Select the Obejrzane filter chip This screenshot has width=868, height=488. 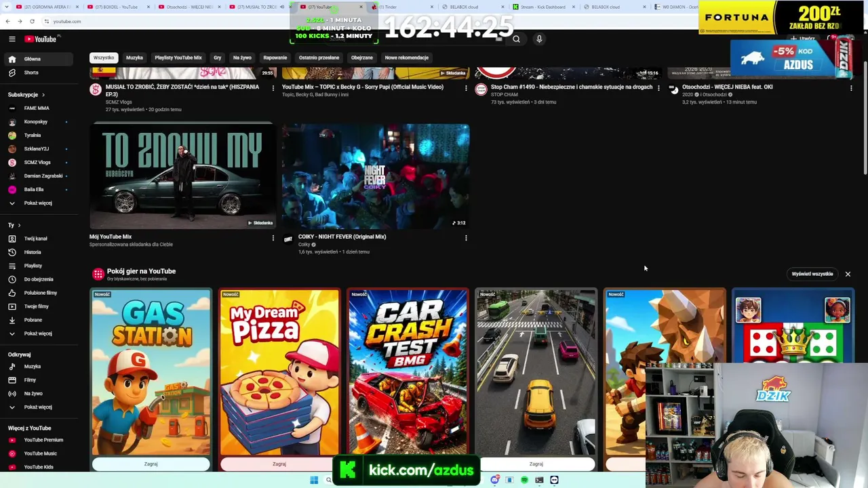click(x=362, y=58)
